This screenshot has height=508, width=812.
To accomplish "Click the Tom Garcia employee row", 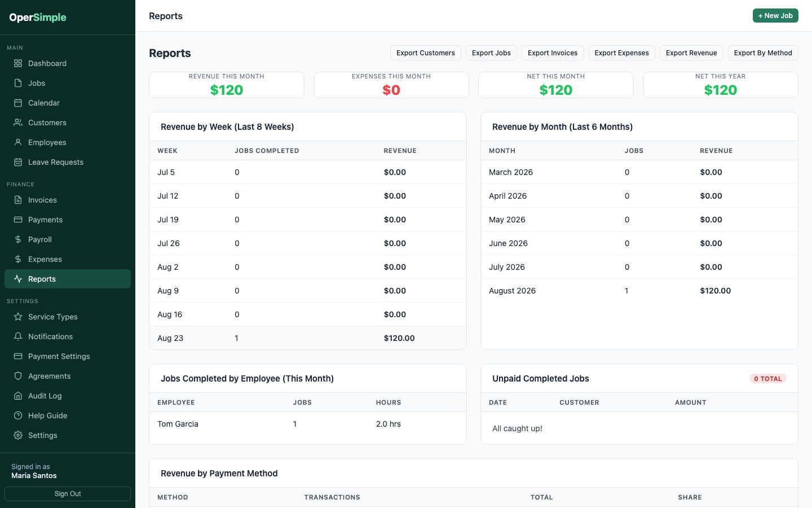I will [308, 424].
